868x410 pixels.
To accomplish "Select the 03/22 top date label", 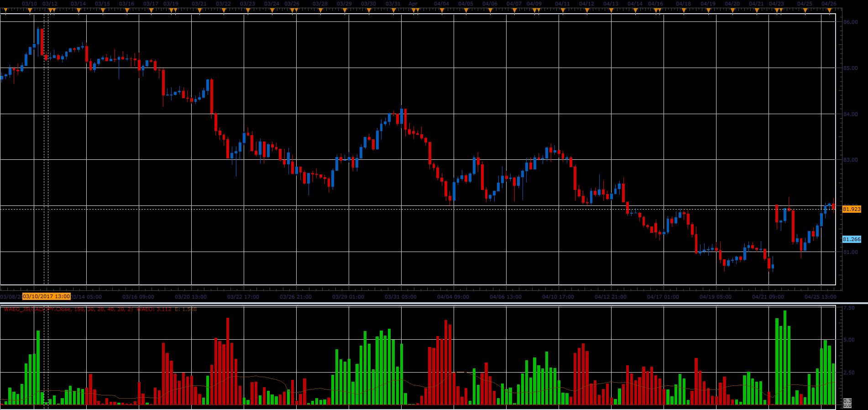I will coord(224,4).
